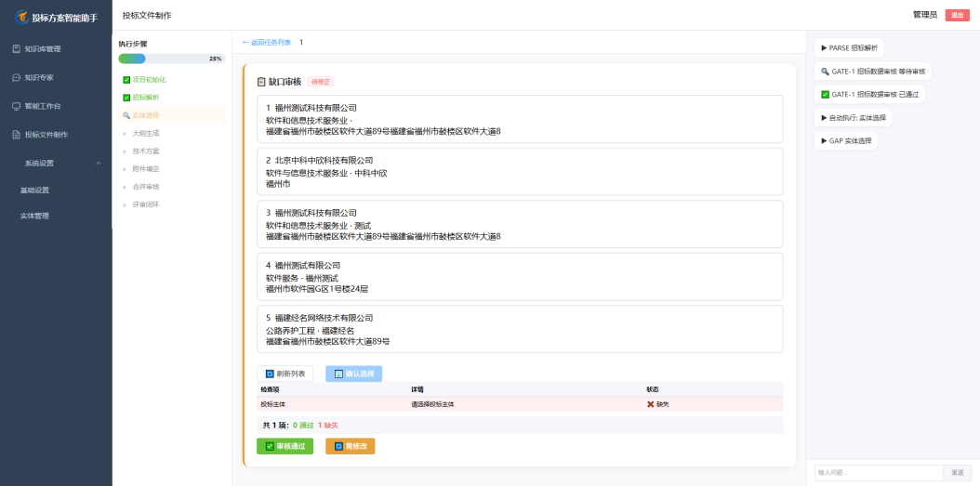Click the magnifier icon in GATE-1 等待审核 entry
The image size is (980, 486).
click(x=825, y=72)
